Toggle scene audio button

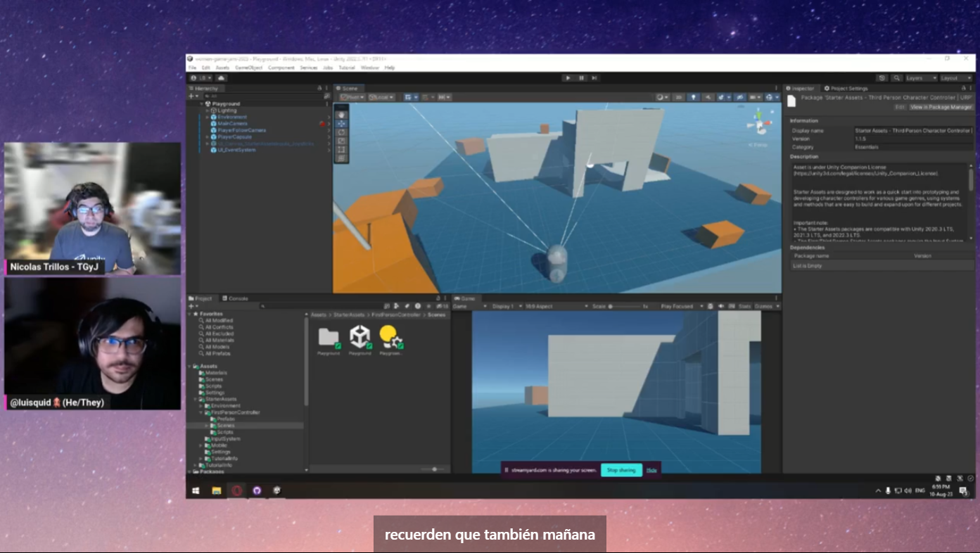point(708,97)
